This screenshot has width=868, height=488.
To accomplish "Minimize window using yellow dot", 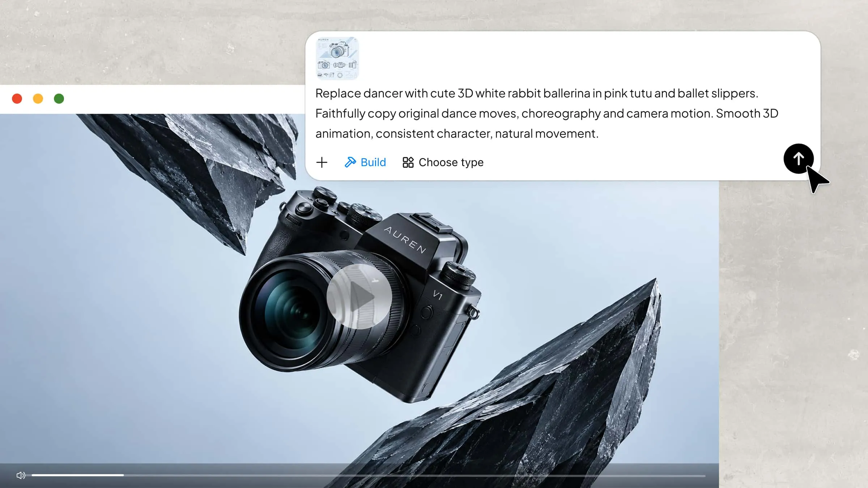I will (38, 99).
